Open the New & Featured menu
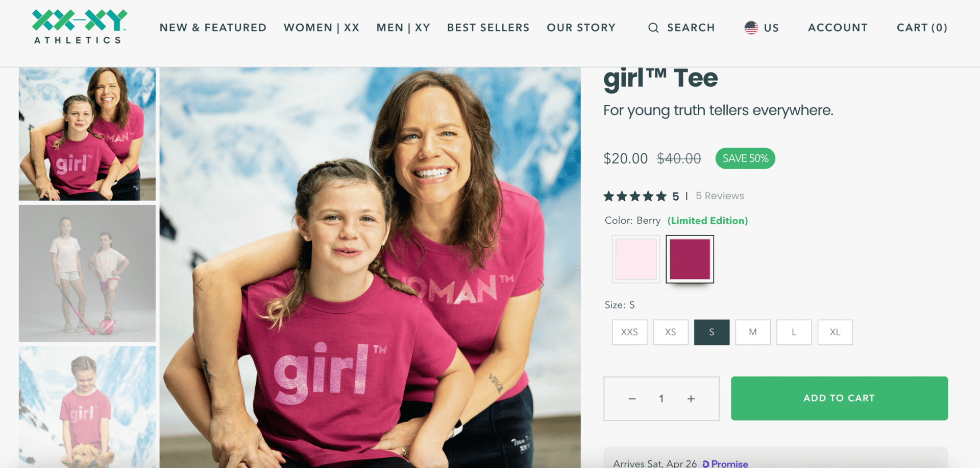 (213, 28)
